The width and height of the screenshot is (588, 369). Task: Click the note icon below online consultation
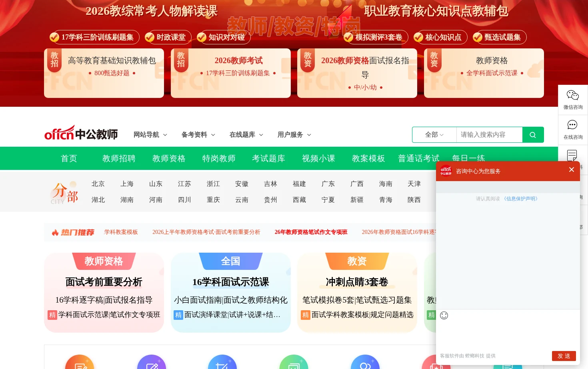tap(572, 155)
